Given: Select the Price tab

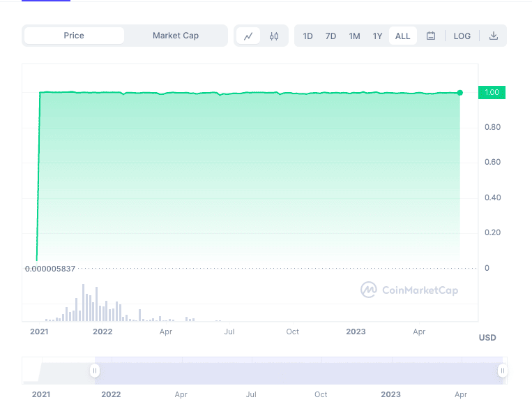Looking at the screenshot, I should [74, 36].
